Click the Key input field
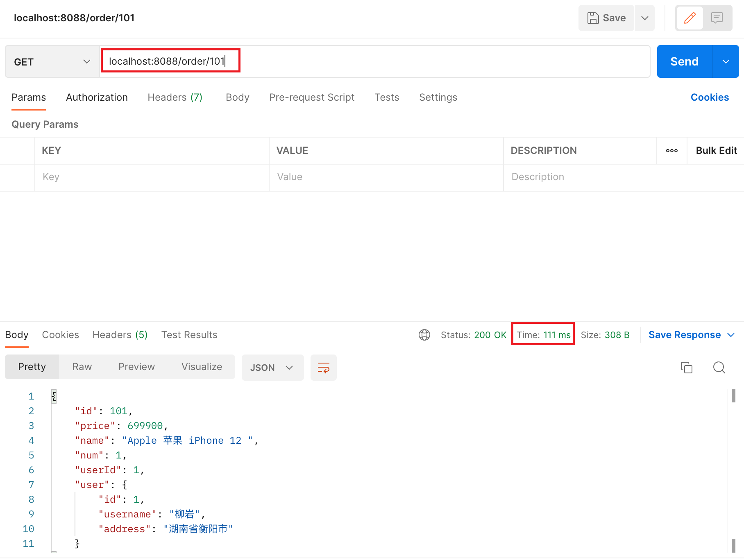This screenshot has width=744, height=560. 152,177
